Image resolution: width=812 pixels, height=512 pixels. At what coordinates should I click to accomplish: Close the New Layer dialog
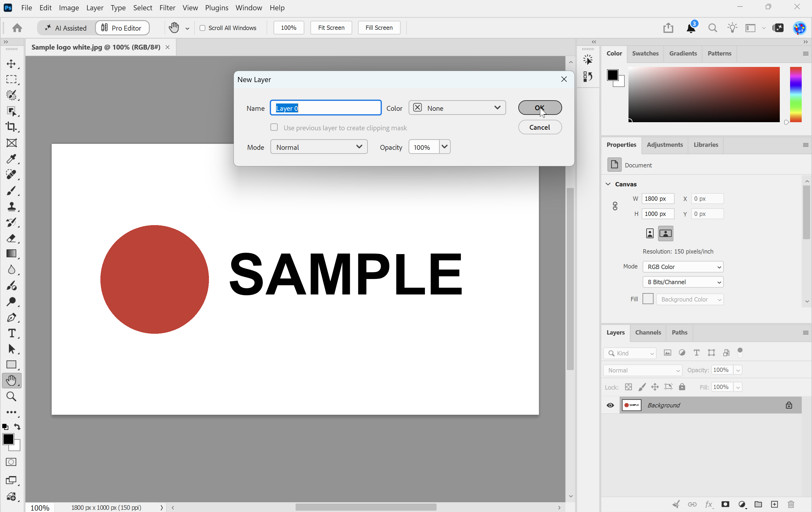(564, 79)
